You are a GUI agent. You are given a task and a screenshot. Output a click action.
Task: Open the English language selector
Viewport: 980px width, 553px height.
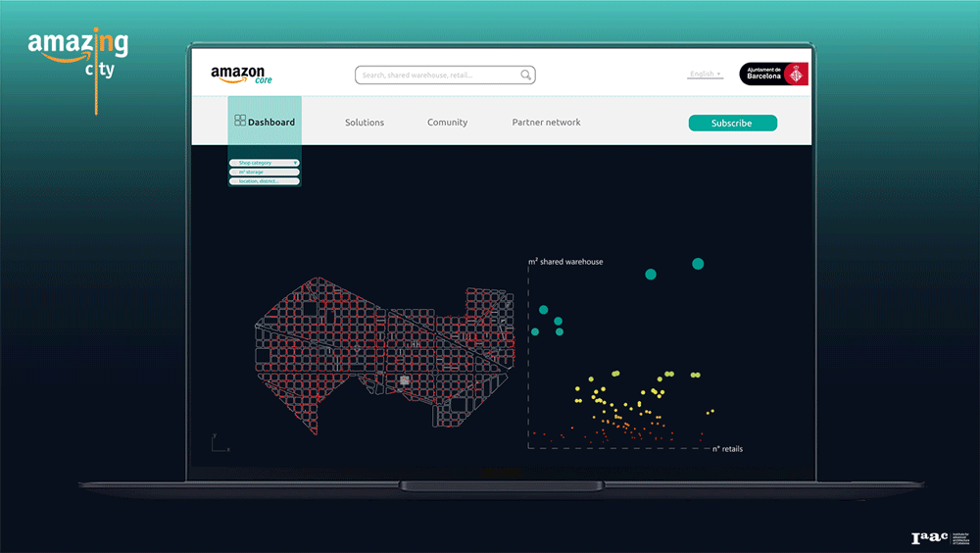click(x=705, y=75)
